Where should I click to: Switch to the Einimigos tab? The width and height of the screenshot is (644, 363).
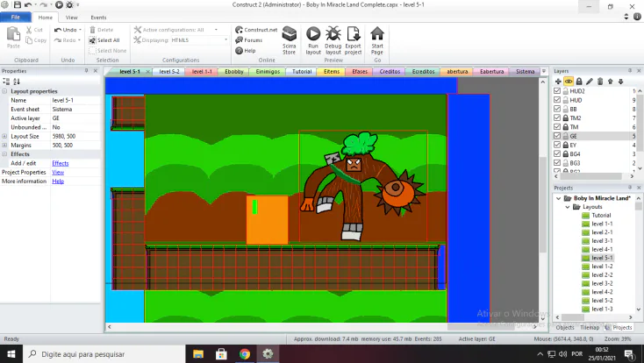tap(268, 71)
